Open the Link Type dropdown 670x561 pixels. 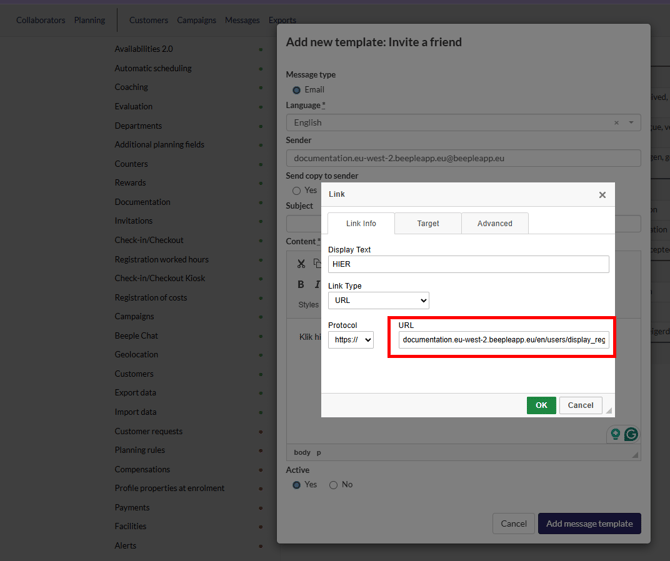click(378, 300)
